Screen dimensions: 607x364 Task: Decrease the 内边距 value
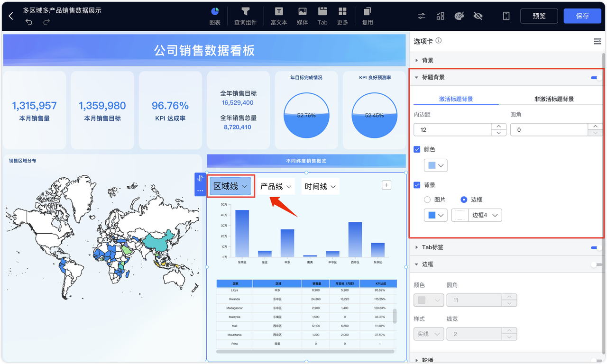pos(498,133)
